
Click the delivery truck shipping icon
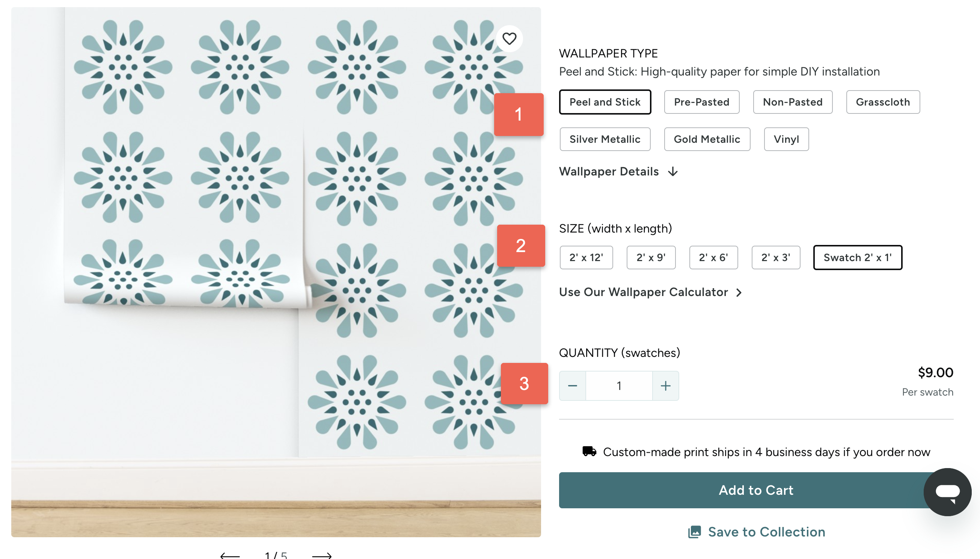tap(589, 452)
